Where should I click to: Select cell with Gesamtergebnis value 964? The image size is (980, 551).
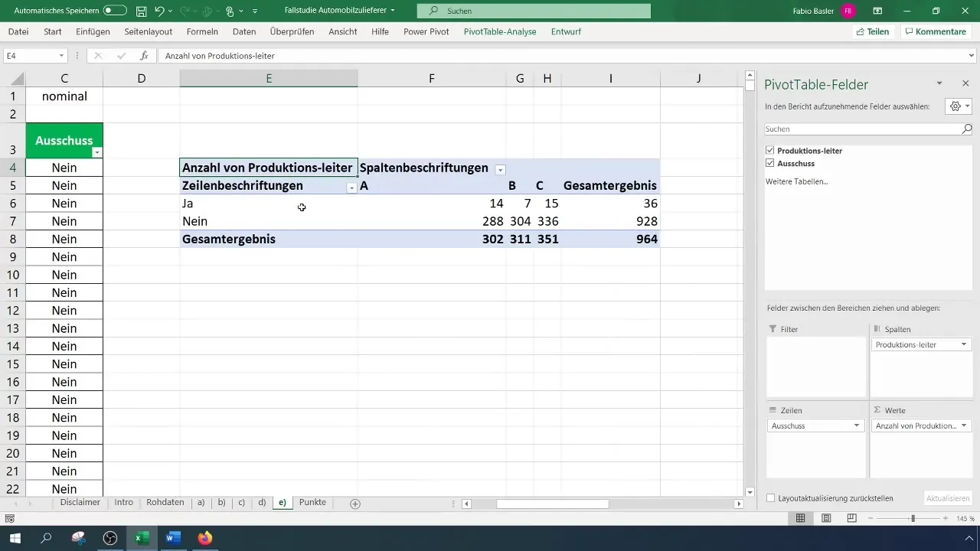[611, 239]
